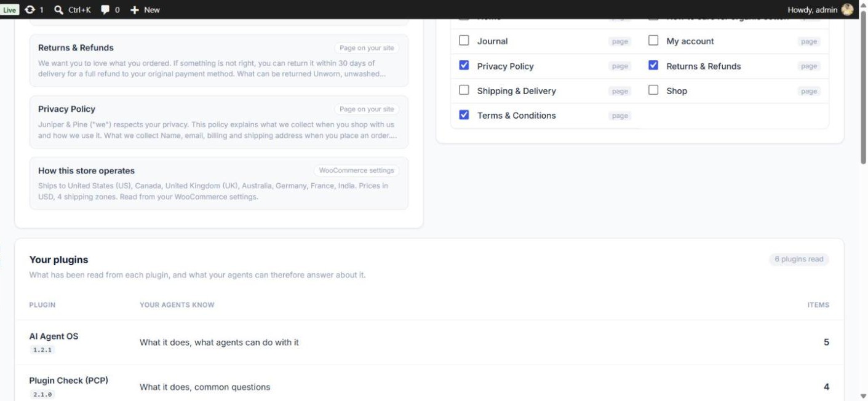Click the Shipping & Delivery label
The image size is (868, 401).
(x=516, y=90)
